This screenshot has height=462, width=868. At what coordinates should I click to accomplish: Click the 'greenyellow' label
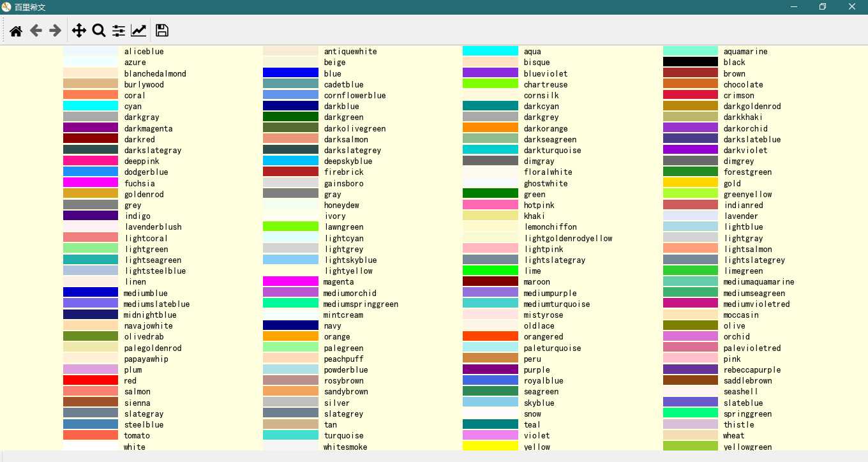[x=747, y=194]
